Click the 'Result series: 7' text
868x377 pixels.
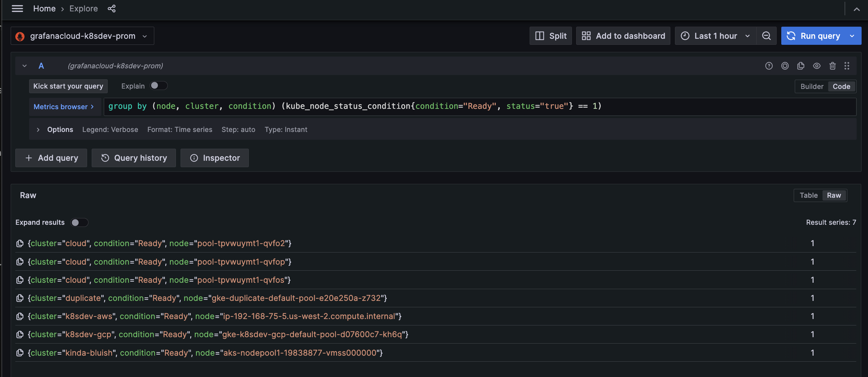(x=831, y=222)
